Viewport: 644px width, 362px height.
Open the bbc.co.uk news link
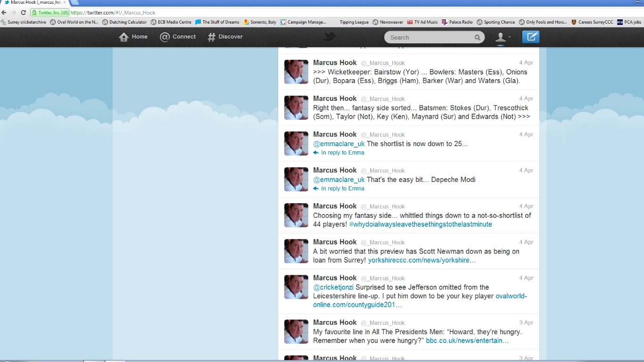pyautogui.click(x=467, y=341)
